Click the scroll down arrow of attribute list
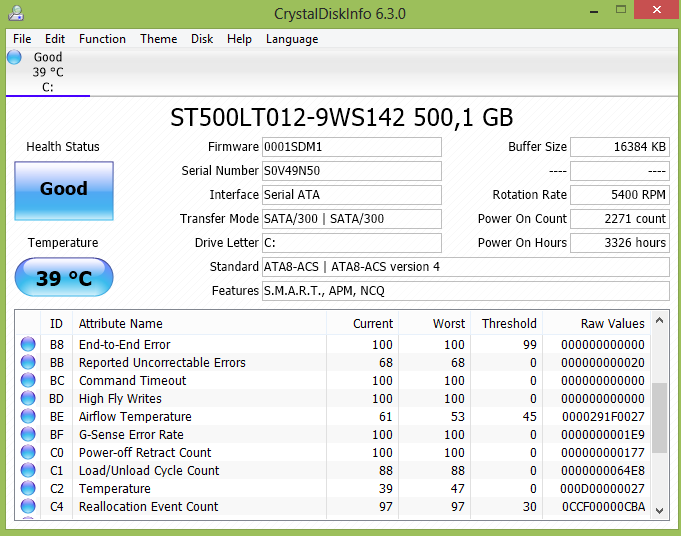 click(x=659, y=511)
